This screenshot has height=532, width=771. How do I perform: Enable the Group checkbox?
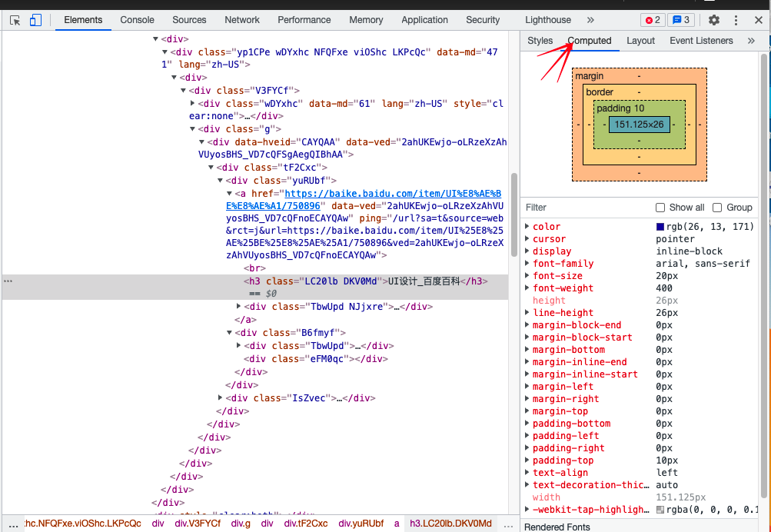pyautogui.click(x=717, y=208)
